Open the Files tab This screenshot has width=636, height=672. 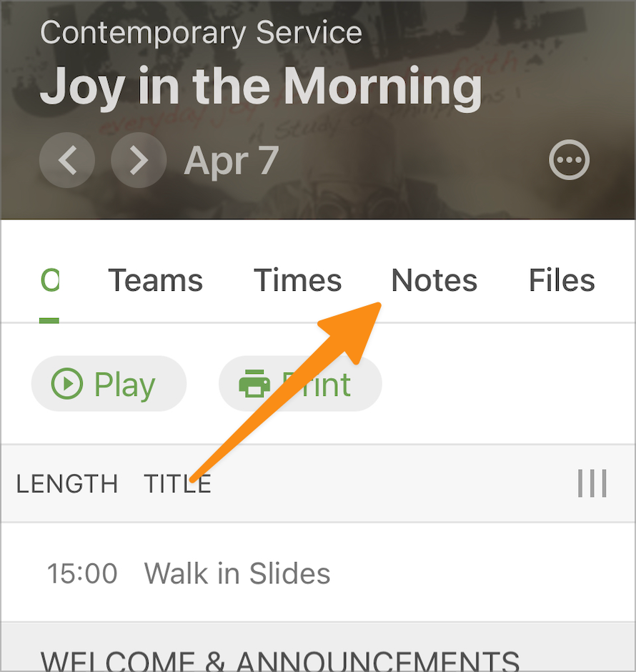click(562, 281)
